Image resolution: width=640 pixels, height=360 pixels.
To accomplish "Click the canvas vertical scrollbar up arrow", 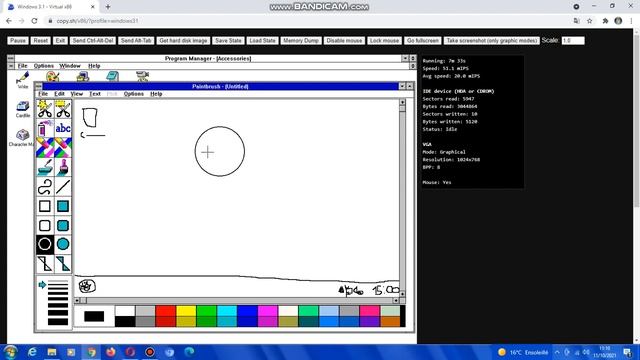I will click(402, 102).
